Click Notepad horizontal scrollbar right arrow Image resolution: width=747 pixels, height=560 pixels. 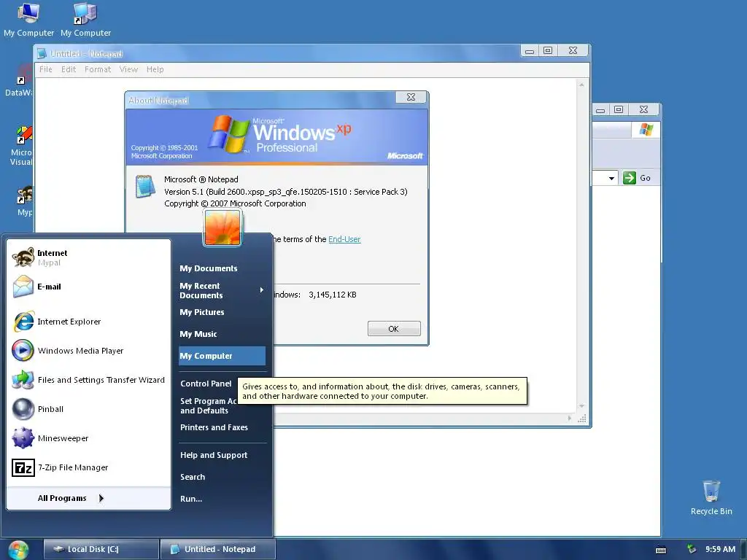pos(569,418)
